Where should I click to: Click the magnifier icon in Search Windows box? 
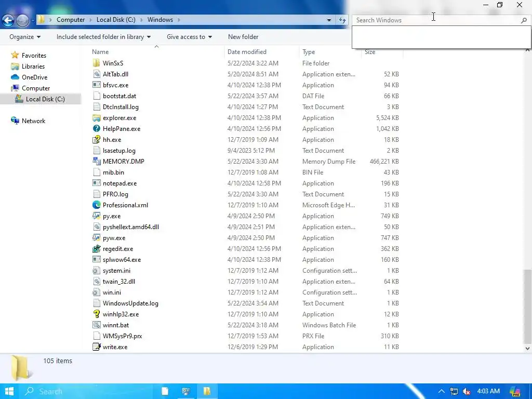[x=524, y=20]
